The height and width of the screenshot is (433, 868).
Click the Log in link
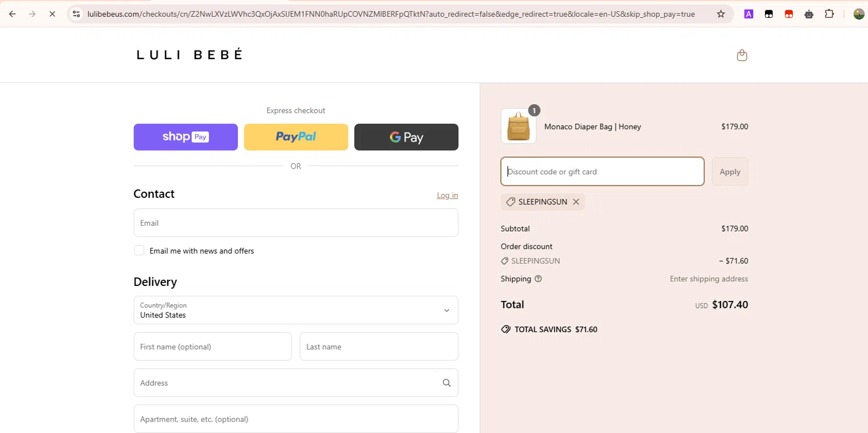tap(447, 195)
